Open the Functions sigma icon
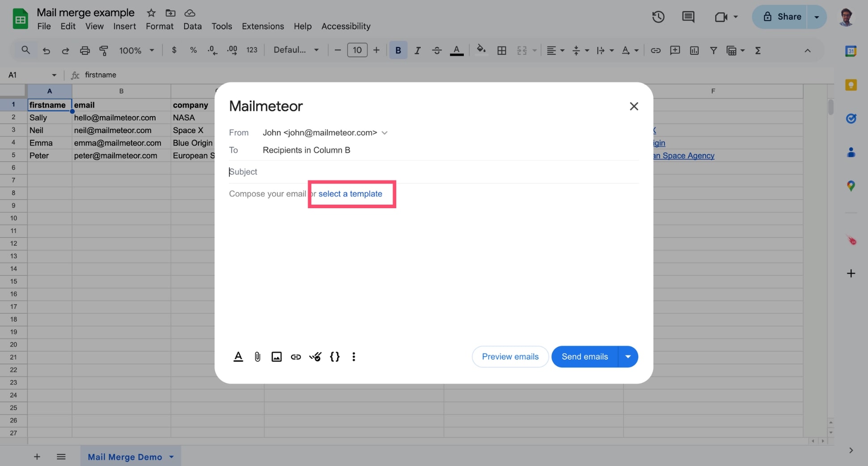Viewport: 868px width, 466px height. click(x=758, y=50)
